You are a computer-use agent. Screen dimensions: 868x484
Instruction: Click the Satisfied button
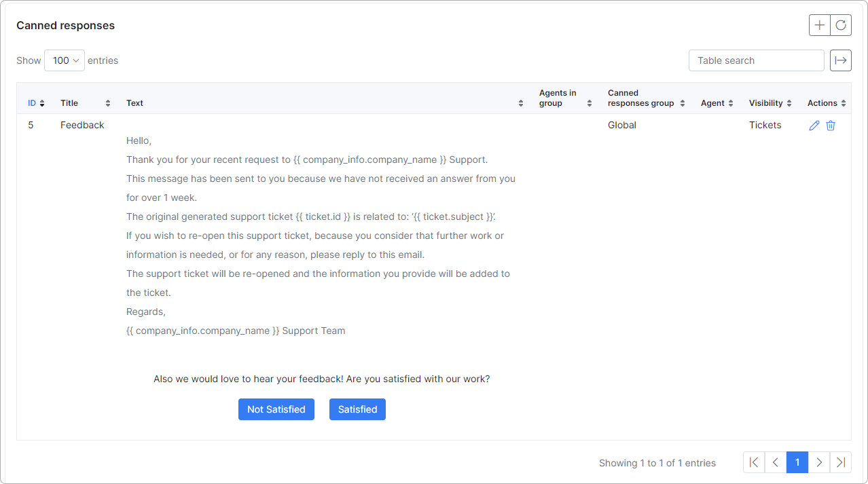point(357,409)
